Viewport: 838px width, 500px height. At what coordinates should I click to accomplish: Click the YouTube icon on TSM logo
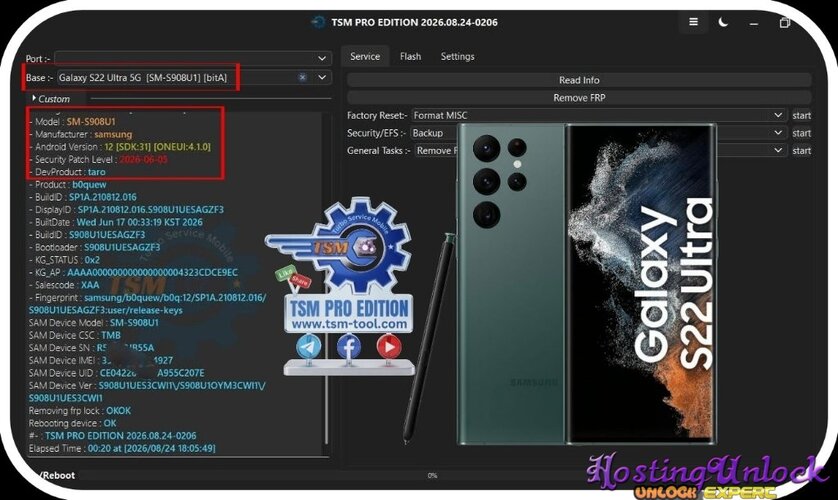(389, 347)
